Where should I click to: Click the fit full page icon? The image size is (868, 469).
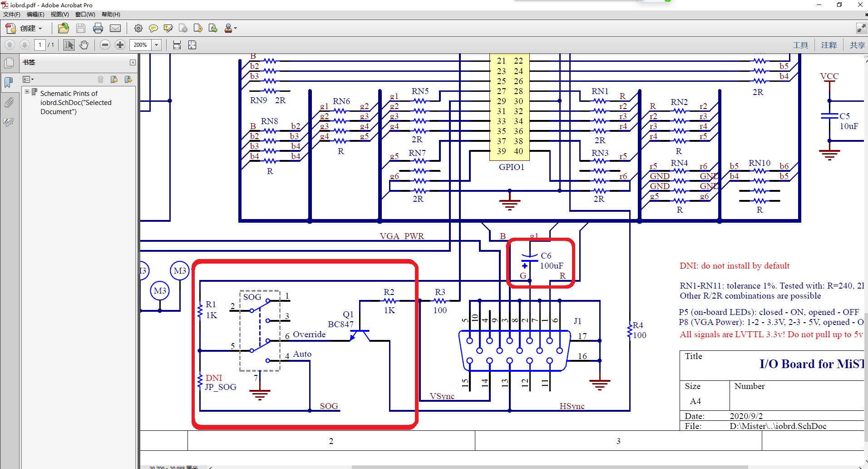click(x=192, y=45)
